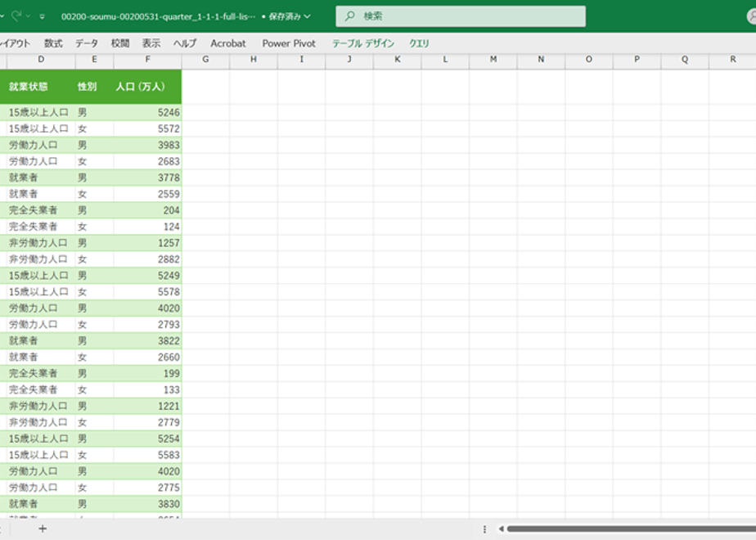Select the cell with value 2660
Image resolution: width=756 pixels, height=540 pixels.
coord(147,358)
